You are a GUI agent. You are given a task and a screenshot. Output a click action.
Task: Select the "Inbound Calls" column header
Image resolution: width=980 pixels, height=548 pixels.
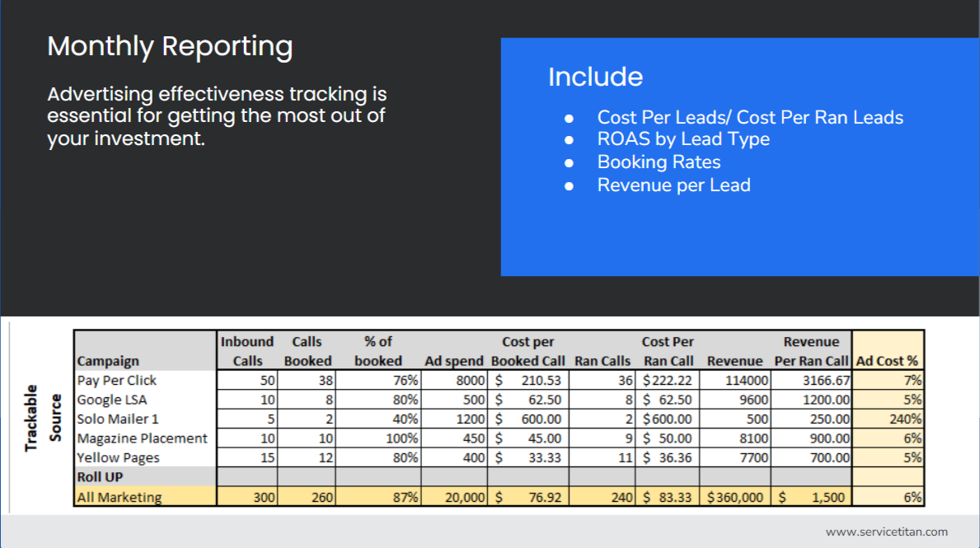coord(247,350)
